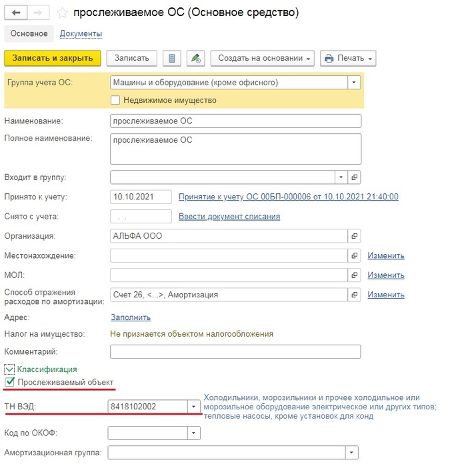The image size is (476, 464).
Task: Click the open icon next to Местонахождение
Action: tap(355, 256)
